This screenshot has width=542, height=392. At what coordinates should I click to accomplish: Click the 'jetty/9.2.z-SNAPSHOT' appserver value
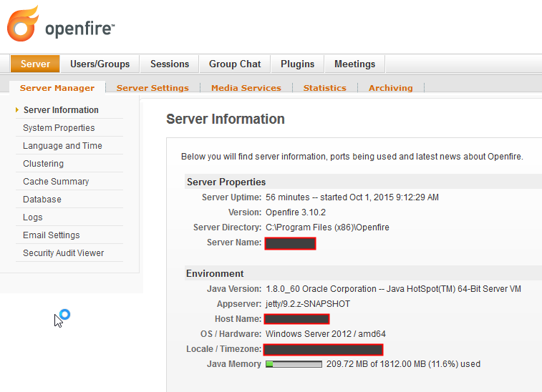tap(308, 304)
